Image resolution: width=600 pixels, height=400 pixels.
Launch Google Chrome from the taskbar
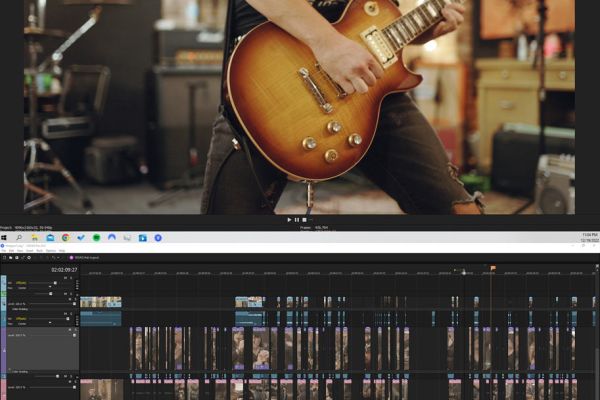65,238
